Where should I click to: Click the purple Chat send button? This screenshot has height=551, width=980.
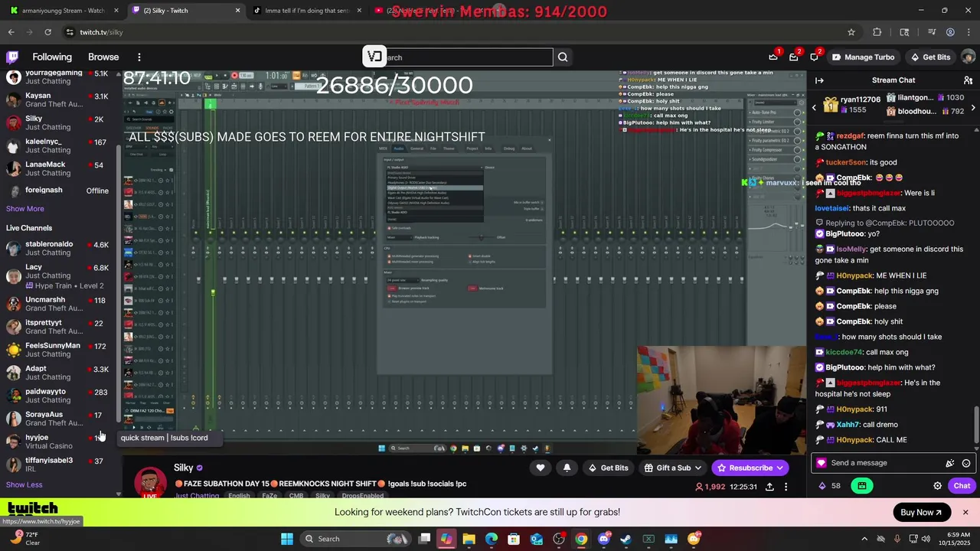[x=962, y=486]
